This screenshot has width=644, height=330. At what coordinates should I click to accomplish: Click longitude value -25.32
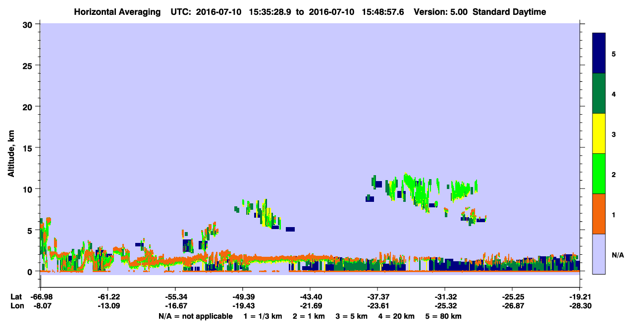coord(445,306)
